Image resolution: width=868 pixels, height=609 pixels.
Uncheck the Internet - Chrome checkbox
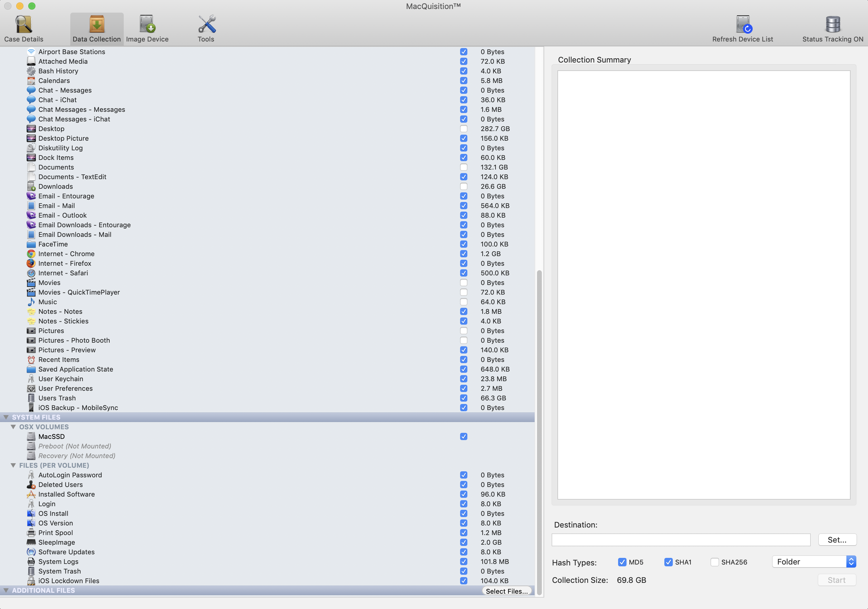463,254
